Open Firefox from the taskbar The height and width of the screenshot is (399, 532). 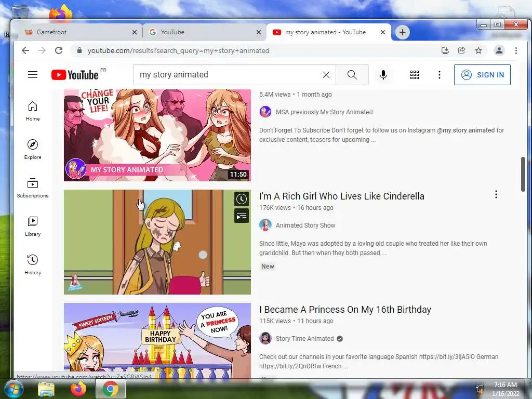[78, 389]
